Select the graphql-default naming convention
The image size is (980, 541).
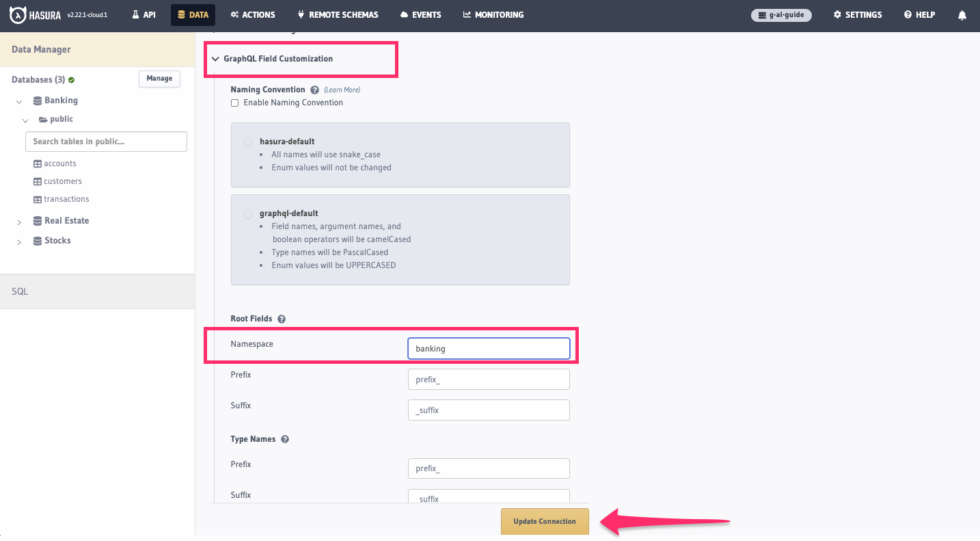(x=248, y=214)
